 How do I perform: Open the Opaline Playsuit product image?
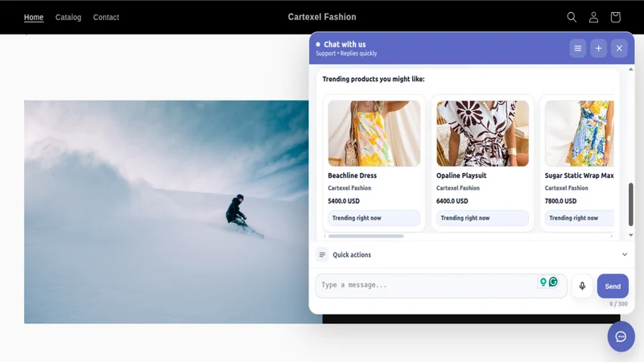[x=482, y=134]
